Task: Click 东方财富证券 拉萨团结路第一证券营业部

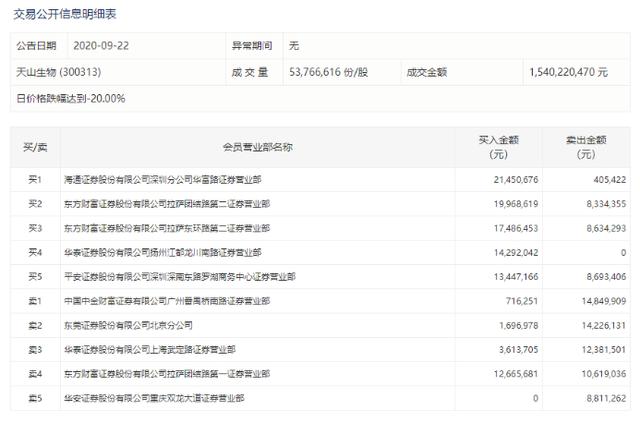Action: coord(167,374)
